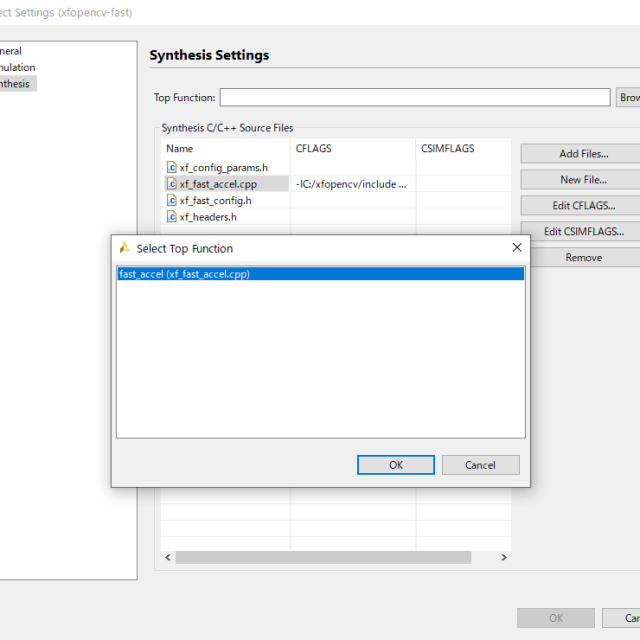This screenshot has height=640, width=640.
Task: Click the Select Top Function dialog logo icon
Action: coord(124,248)
